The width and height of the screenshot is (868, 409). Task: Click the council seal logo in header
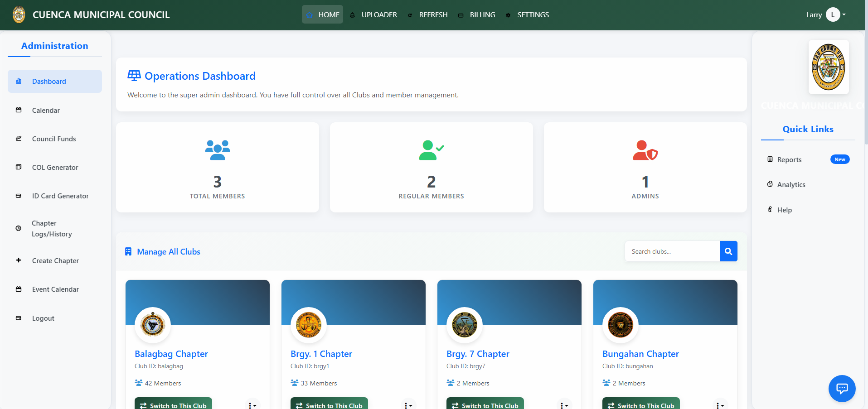pos(19,15)
